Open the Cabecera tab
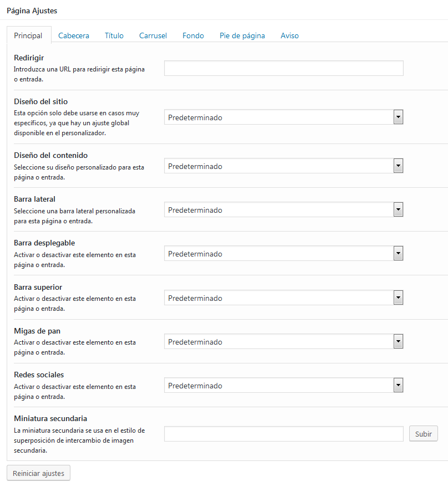Viewport: 448px width, 487px height. (74, 35)
